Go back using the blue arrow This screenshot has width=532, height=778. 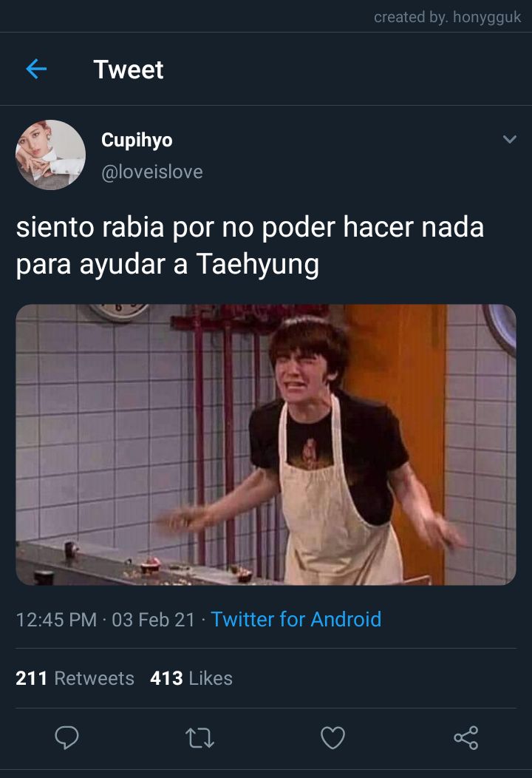pos(36,69)
